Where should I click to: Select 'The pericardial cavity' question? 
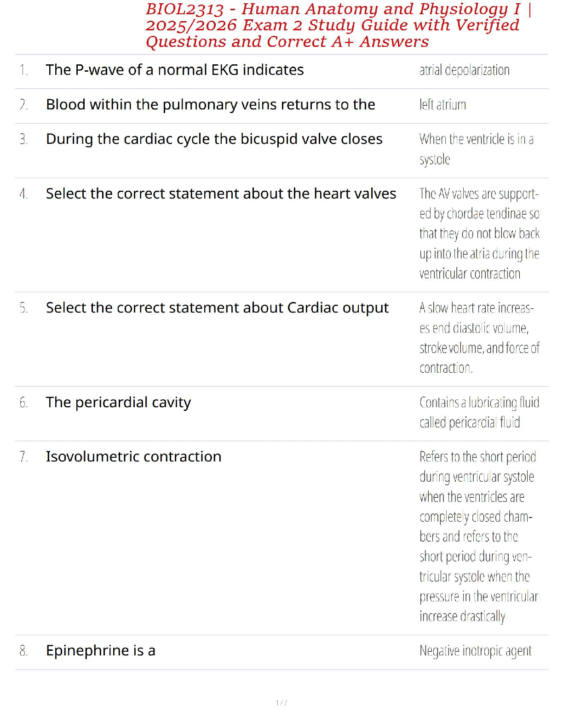pyautogui.click(x=118, y=403)
